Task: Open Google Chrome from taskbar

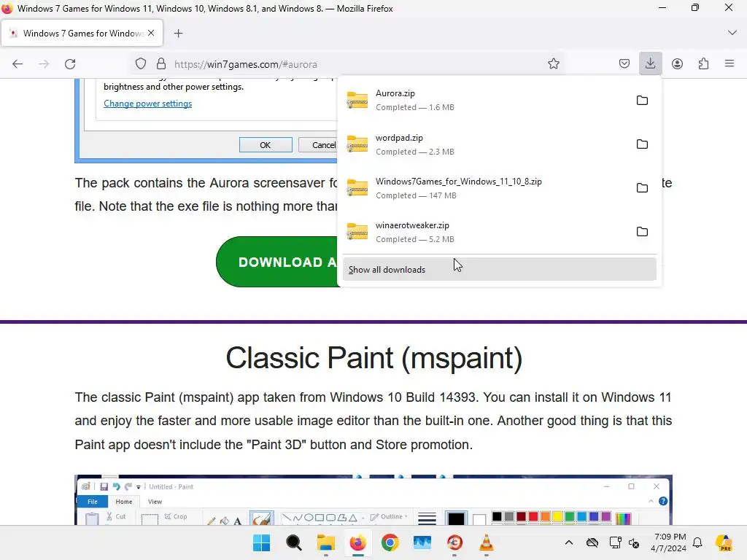Action: 390,542
